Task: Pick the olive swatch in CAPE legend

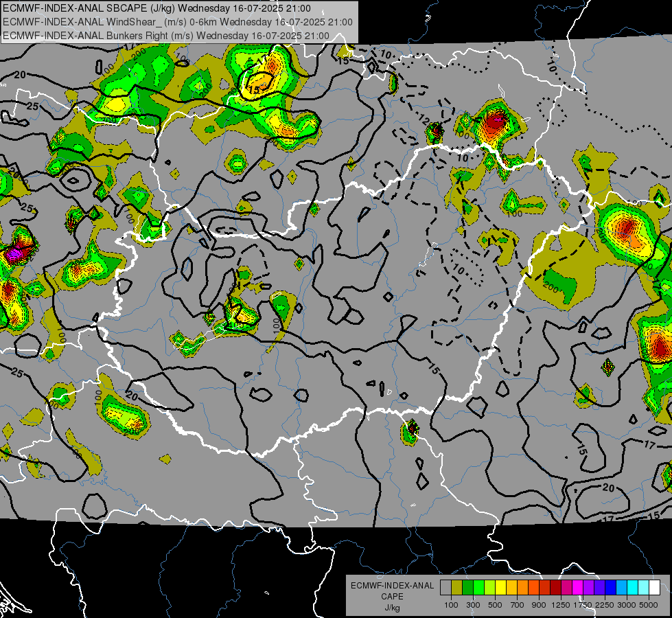Action: click(x=457, y=588)
